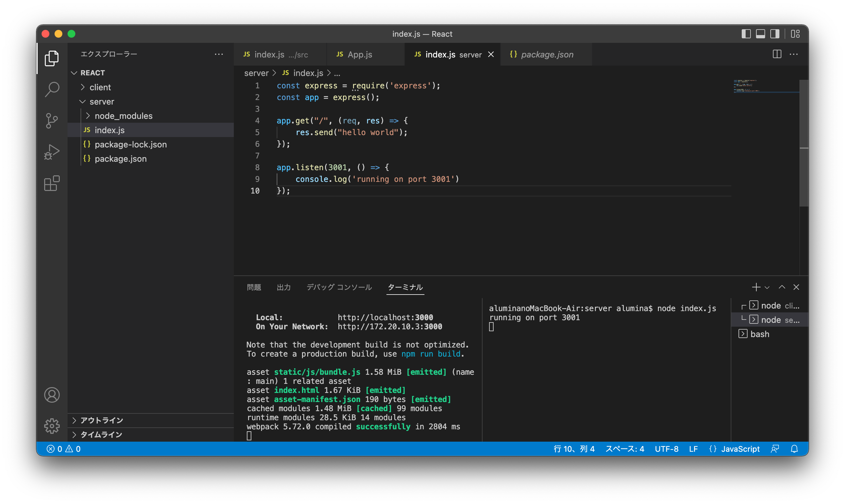Open the Source Control view
Viewport: 845px width, 504px height.
(52, 120)
